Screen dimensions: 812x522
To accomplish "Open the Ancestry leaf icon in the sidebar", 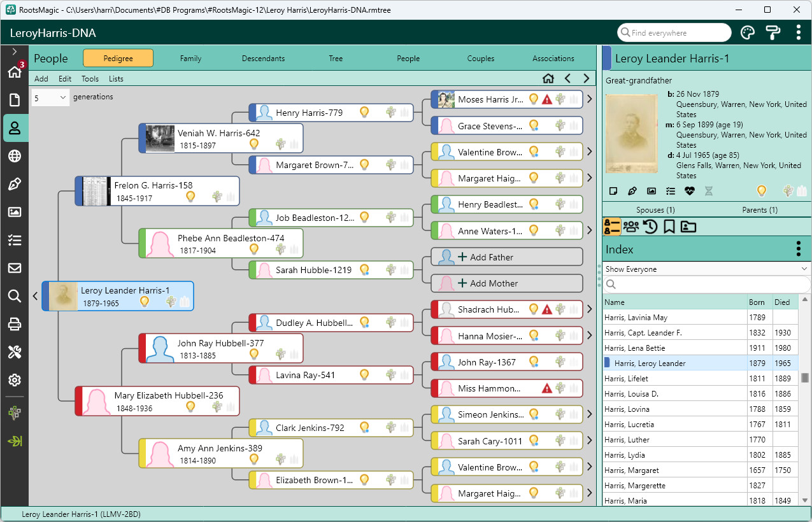I will pyautogui.click(x=15, y=441).
